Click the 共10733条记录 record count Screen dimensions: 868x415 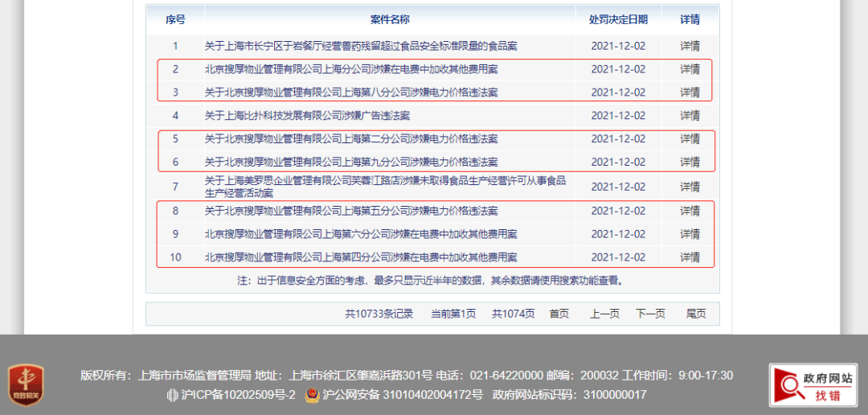[379, 314]
